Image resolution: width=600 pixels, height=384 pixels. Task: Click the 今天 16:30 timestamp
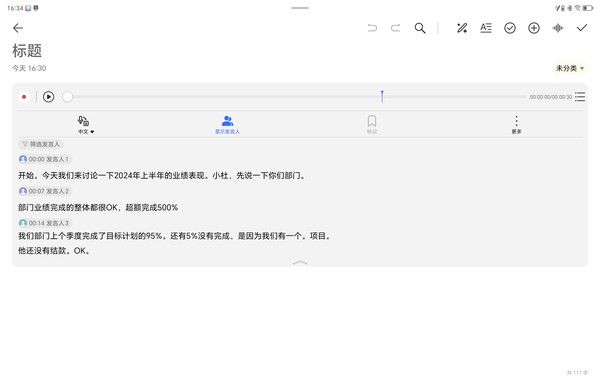point(29,68)
